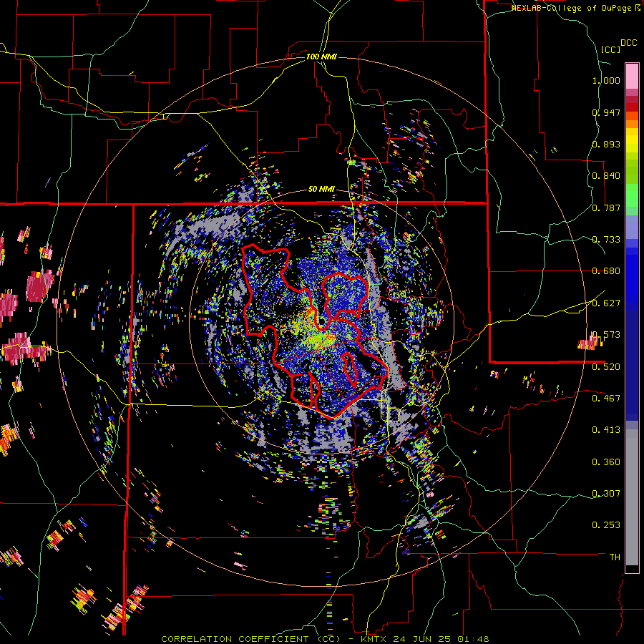
Task: Click the CORRELATION COEFFICIENT (CC) product title
Action: pyautogui.click(x=250, y=639)
